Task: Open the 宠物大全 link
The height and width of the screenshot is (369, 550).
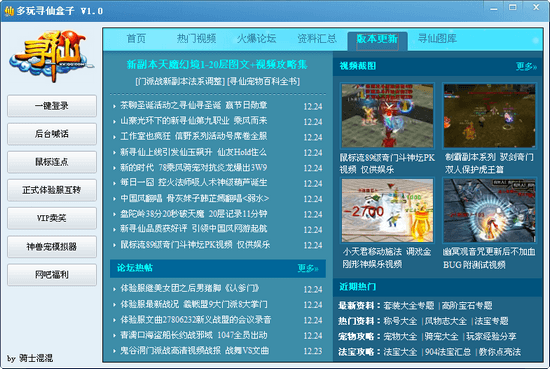Action: click(400, 336)
